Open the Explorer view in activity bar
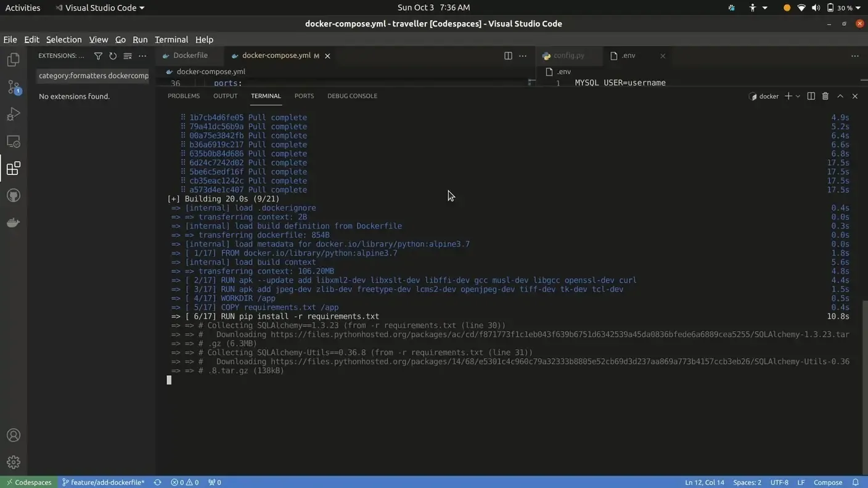Viewport: 868px width, 488px height. pyautogui.click(x=13, y=60)
